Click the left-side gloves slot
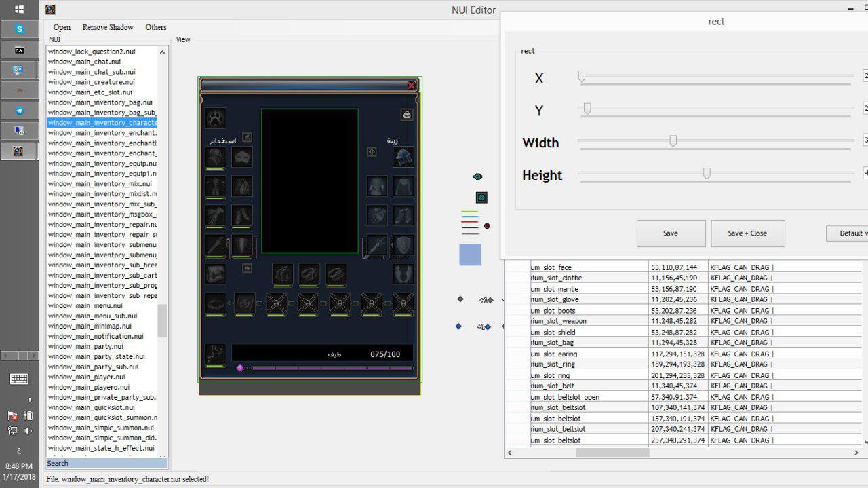868x488 pixels. click(x=216, y=216)
